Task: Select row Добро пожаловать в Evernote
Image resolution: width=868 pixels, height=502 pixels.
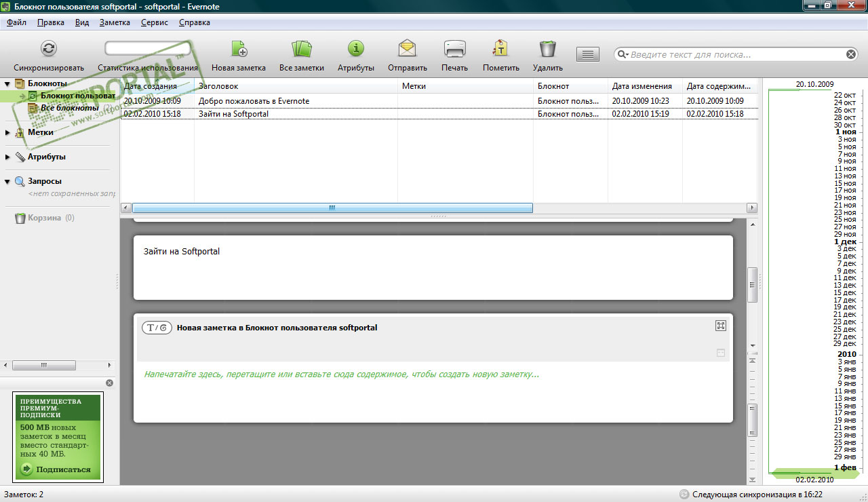Action: 439,101
